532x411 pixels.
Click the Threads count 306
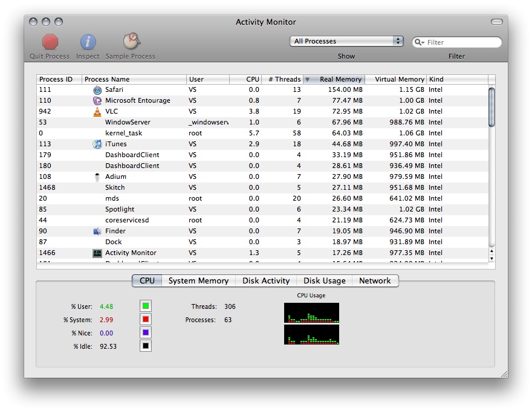coord(230,306)
